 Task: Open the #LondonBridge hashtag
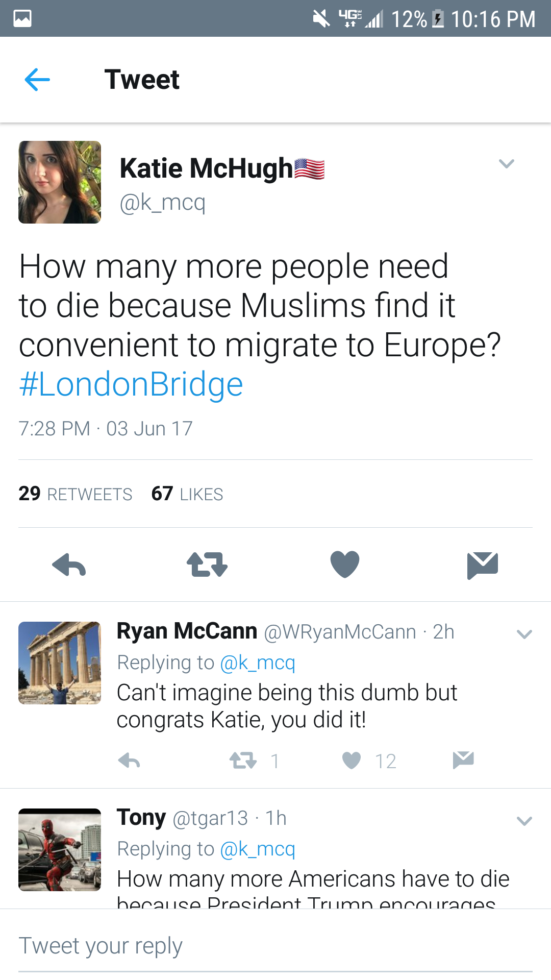pyautogui.click(x=131, y=384)
